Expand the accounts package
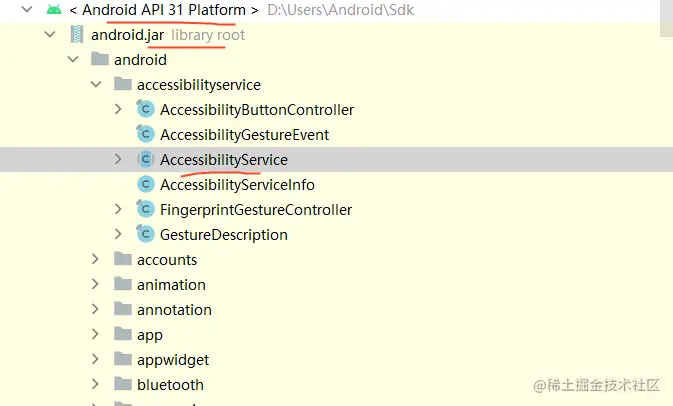This screenshot has height=406, width=673. click(x=95, y=260)
